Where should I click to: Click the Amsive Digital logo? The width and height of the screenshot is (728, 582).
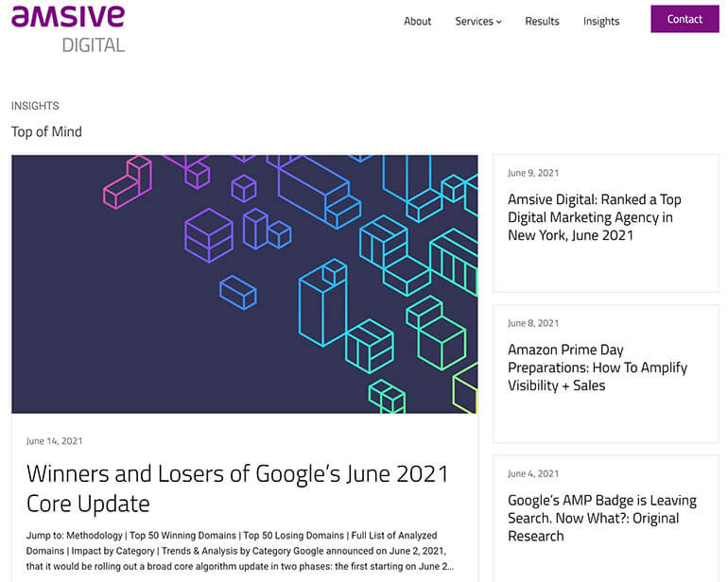[68, 28]
